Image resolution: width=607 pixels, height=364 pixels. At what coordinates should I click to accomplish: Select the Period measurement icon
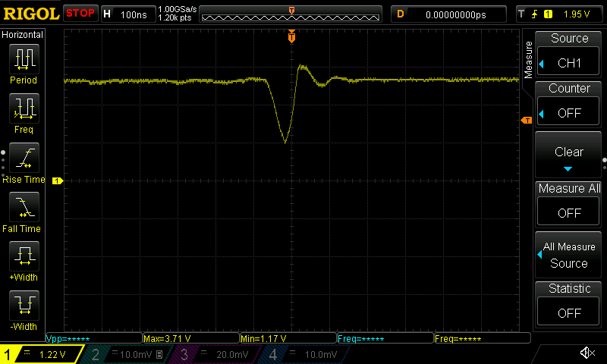tap(24, 59)
